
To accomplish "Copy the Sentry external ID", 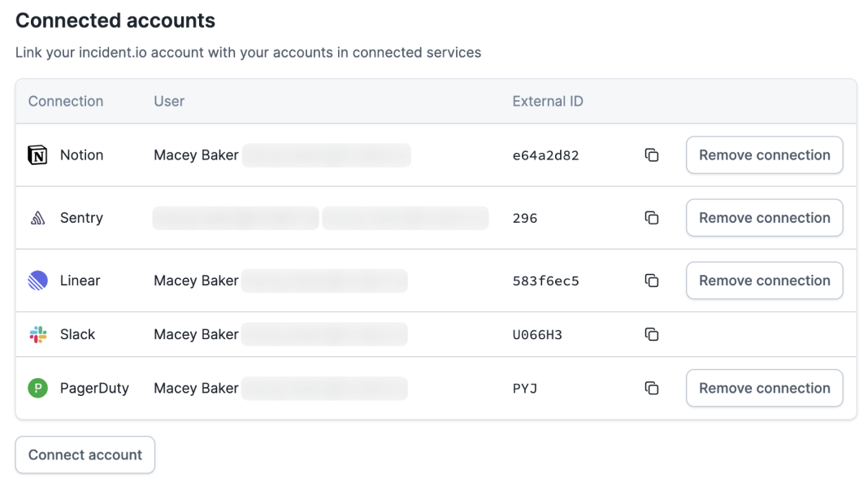I will (651, 218).
